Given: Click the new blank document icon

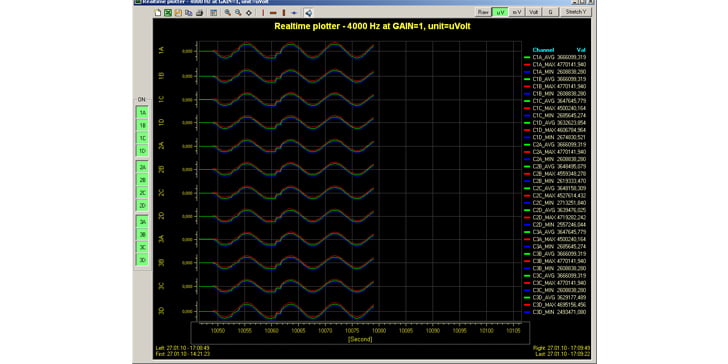Looking at the screenshot, I should tap(158, 13).
